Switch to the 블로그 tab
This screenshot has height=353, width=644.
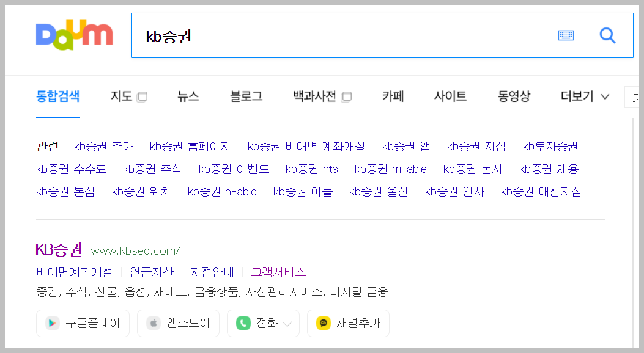[246, 96]
